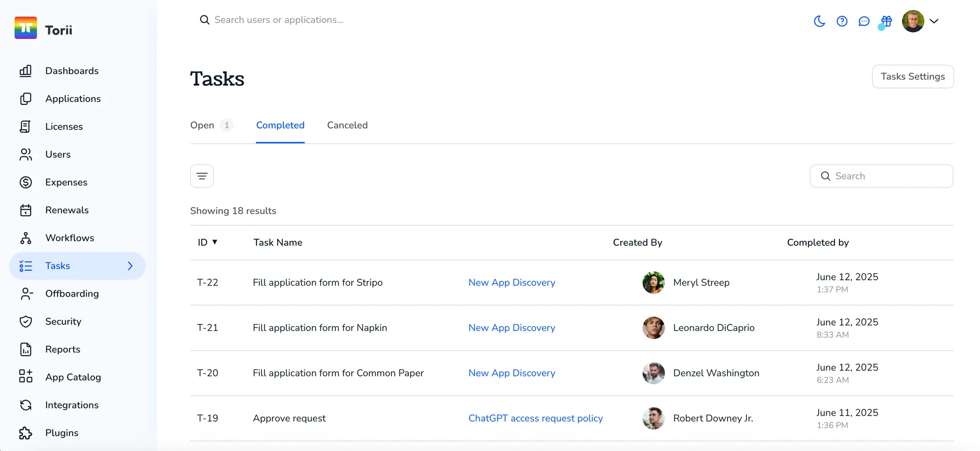Sort the table by ID column arrow
Screen dimensions: 980x451
[215, 242]
